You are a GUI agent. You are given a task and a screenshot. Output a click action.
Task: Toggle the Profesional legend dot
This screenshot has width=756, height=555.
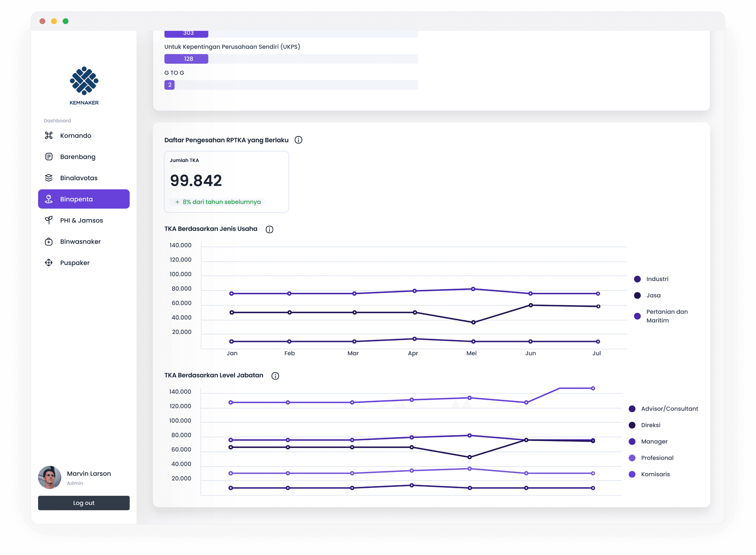pyautogui.click(x=632, y=458)
